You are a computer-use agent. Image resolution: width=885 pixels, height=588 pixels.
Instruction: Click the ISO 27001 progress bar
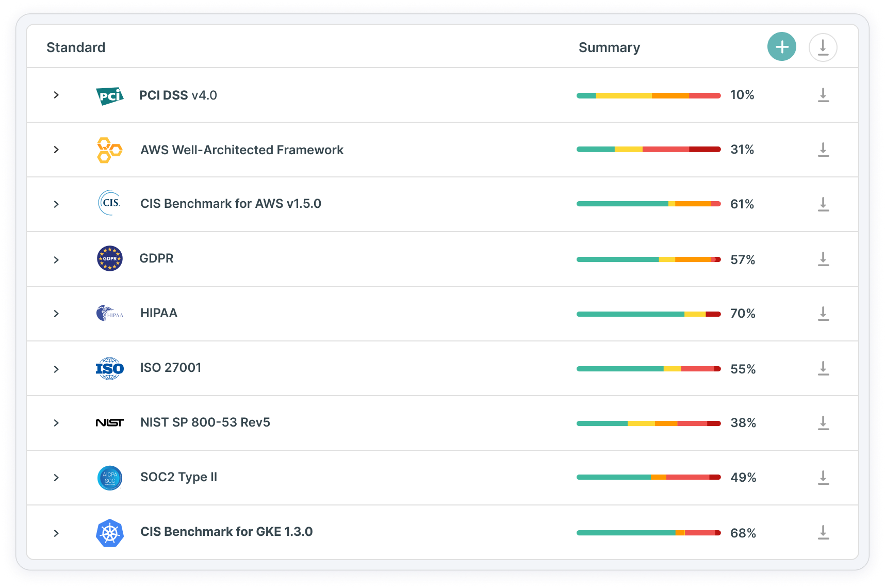point(648,368)
